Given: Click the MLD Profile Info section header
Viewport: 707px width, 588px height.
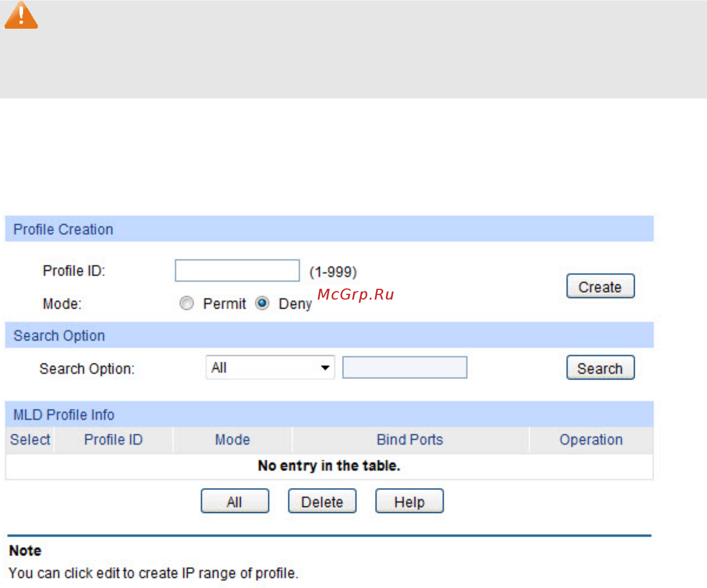Looking at the screenshot, I should point(329,414).
